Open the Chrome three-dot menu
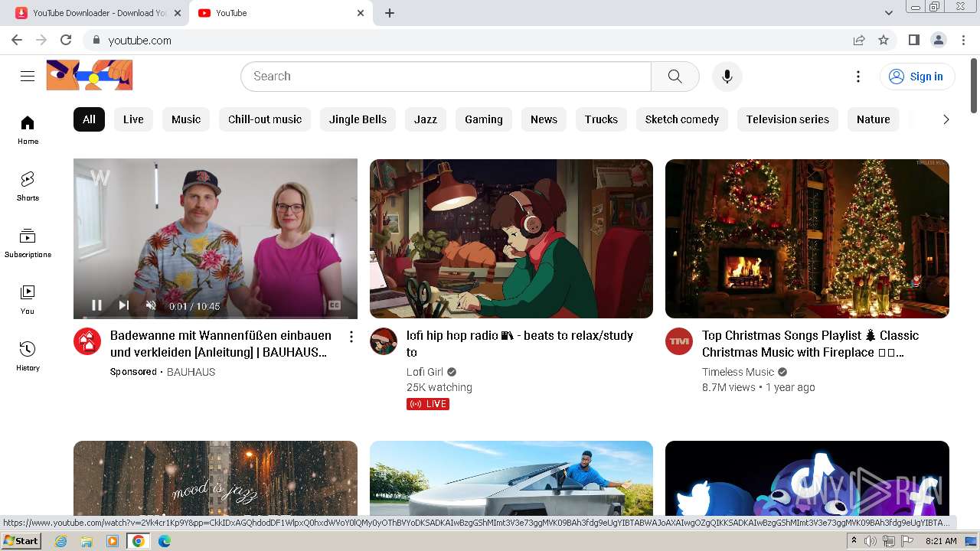The image size is (980, 551). point(962,40)
